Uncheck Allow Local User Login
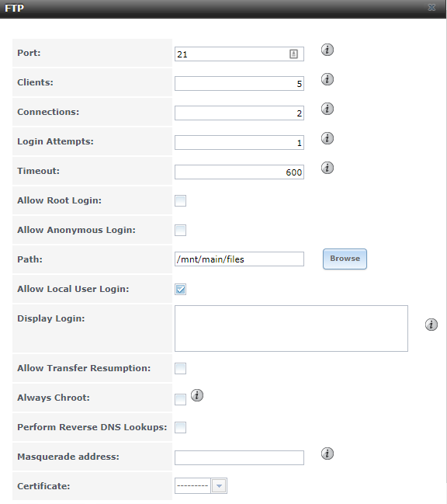The width and height of the screenshot is (447, 504). [x=181, y=290]
